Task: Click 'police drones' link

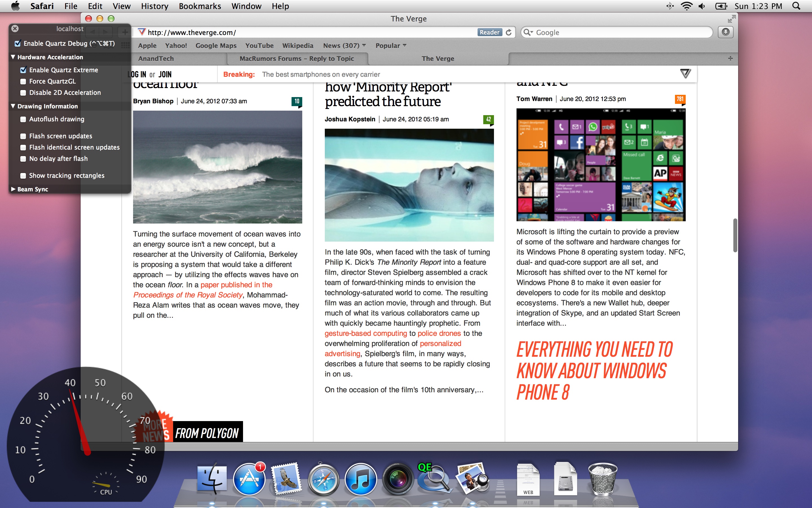Action: (x=439, y=333)
